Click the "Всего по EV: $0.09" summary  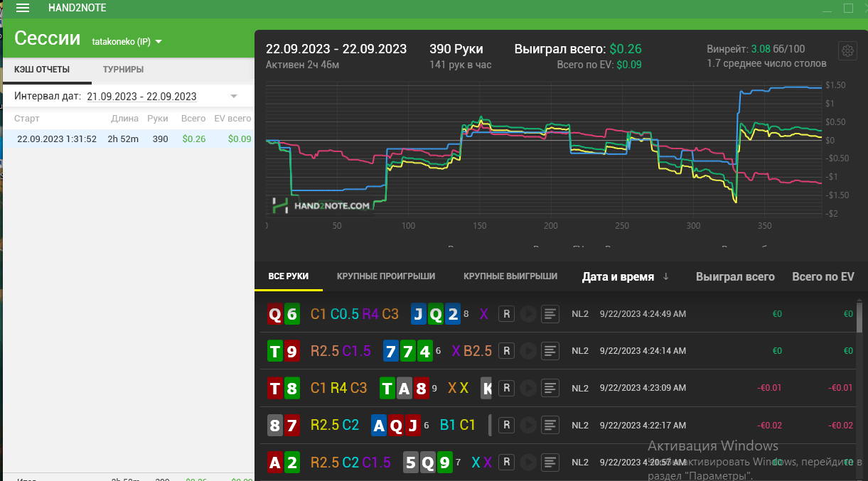[x=599, y=65]
